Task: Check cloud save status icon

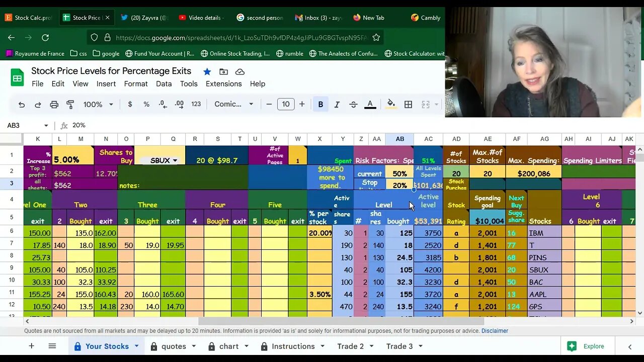Action: (x=240, y=71)
